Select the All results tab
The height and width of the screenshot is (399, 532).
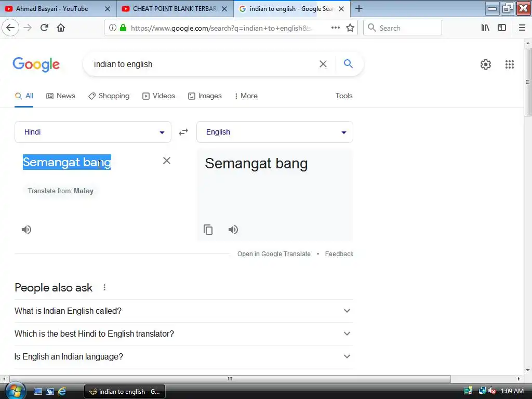click(x=24, y=96)
